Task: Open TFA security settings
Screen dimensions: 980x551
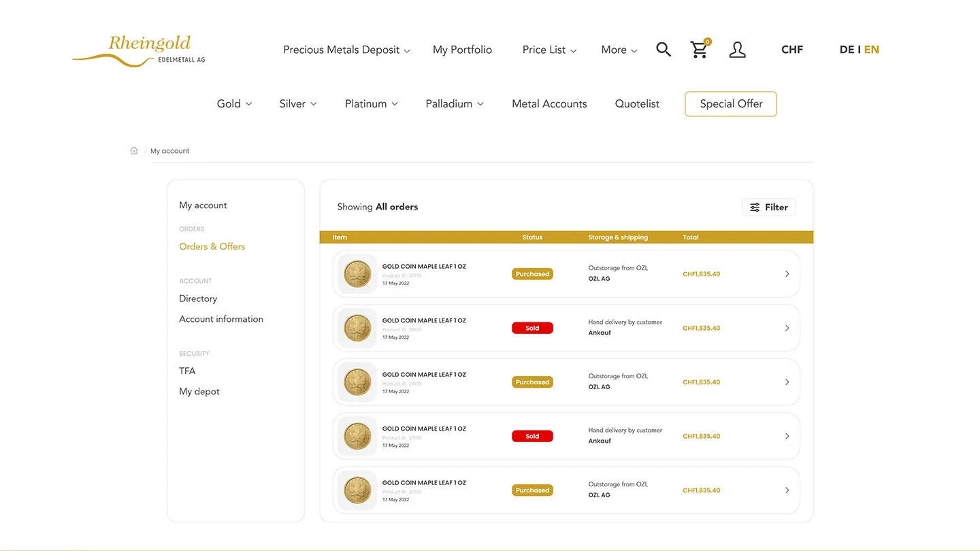Action: [187, 371]
